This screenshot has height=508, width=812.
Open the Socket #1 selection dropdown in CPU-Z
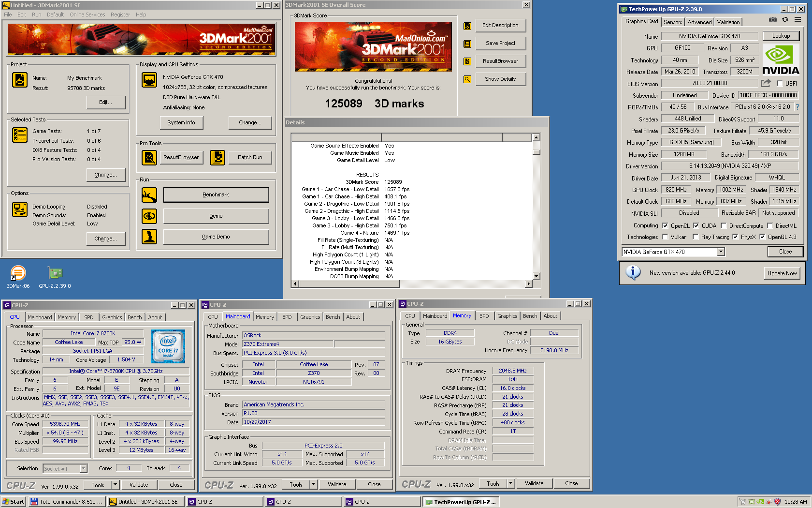tap(83, 468)
